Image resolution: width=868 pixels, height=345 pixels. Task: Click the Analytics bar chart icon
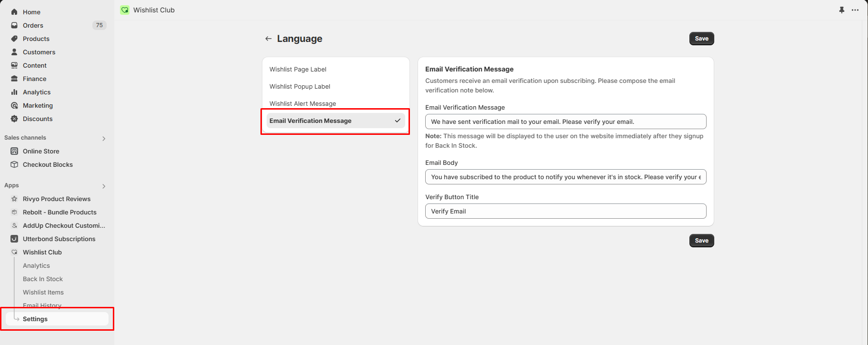pos(14,92)
